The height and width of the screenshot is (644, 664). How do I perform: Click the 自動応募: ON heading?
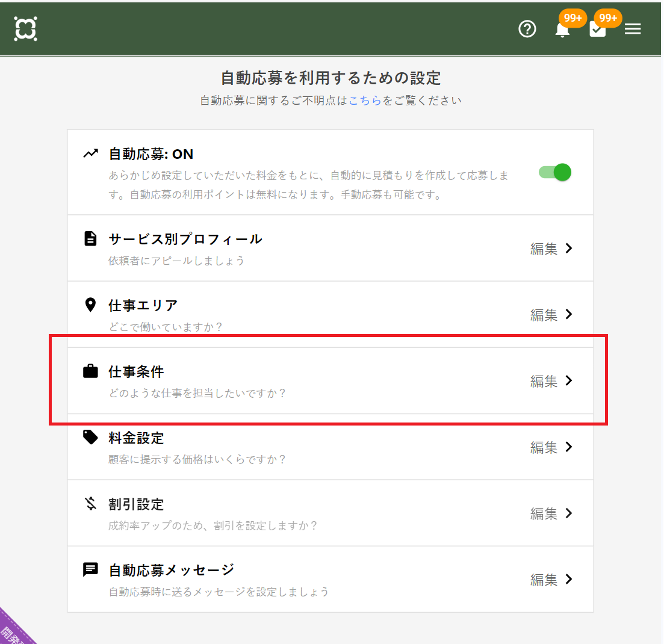(150, 153)
